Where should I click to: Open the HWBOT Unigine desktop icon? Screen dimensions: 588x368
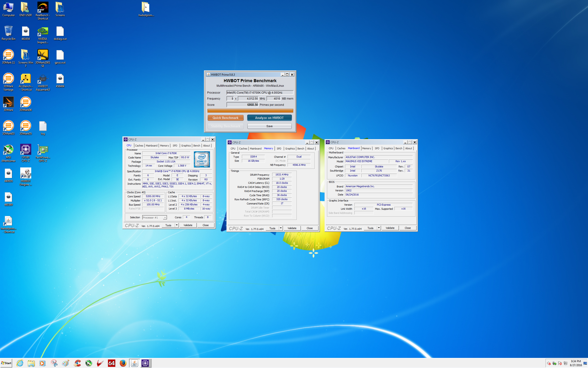click(25, 177)
